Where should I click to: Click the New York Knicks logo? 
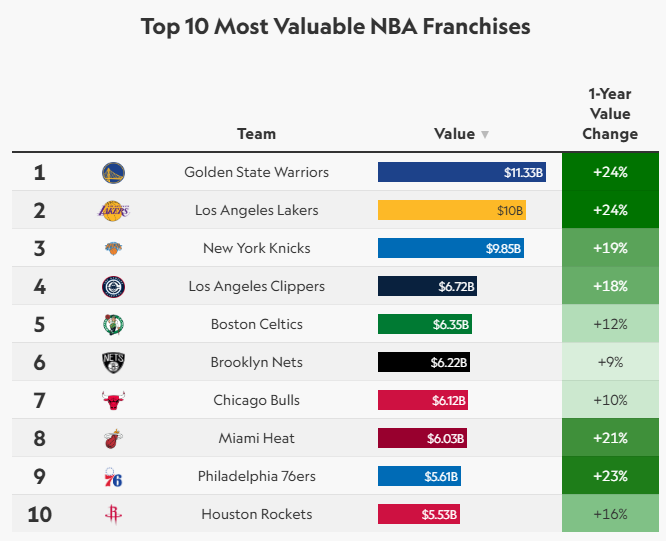pyautogui.click(x=113, y=249)
